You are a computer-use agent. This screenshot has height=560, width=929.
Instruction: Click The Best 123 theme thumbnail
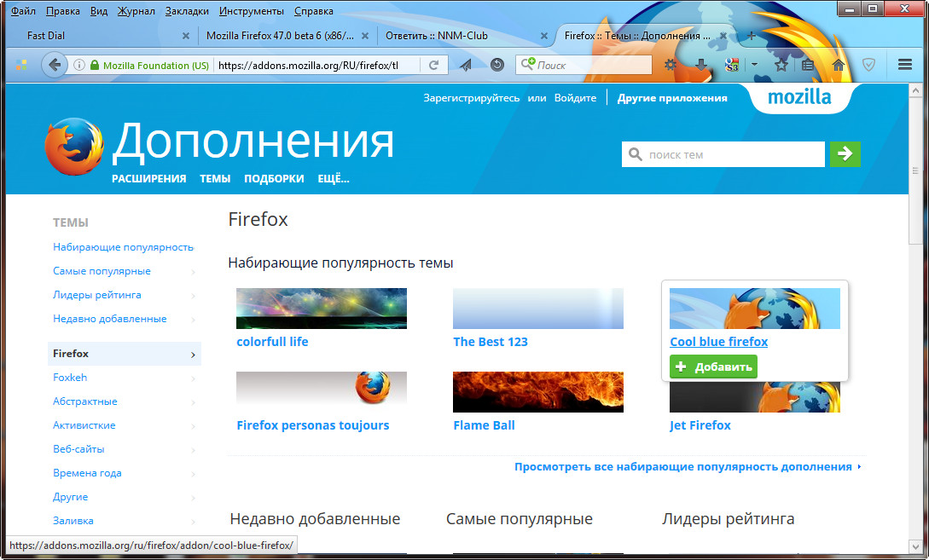pos(538,309)
